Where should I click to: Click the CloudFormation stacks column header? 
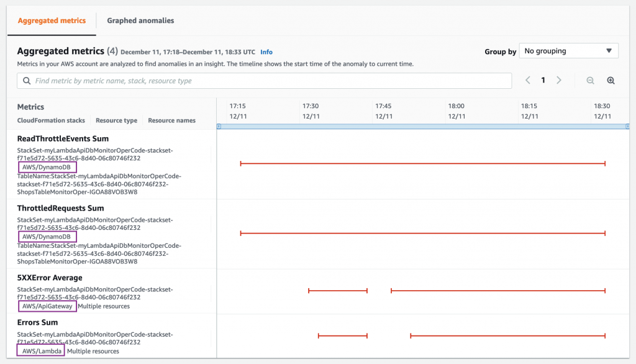click(x=50, y=120)
